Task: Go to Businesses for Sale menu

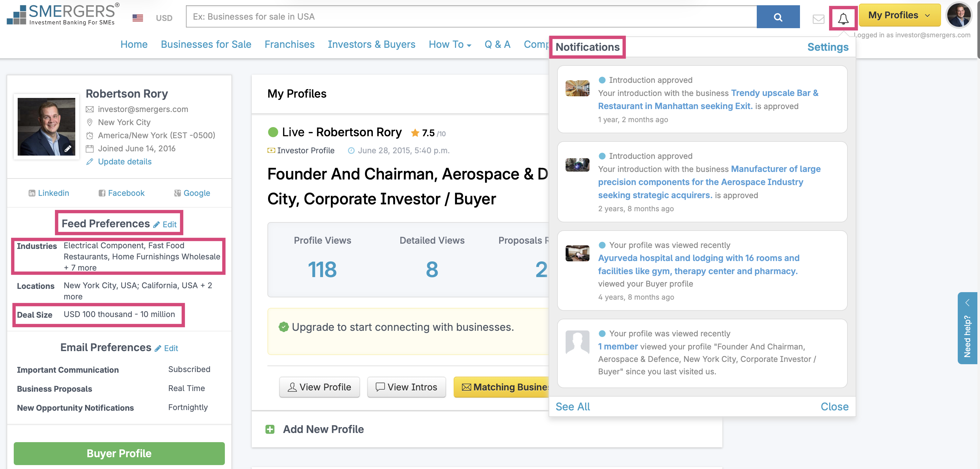Action: (x=206, y=45)
